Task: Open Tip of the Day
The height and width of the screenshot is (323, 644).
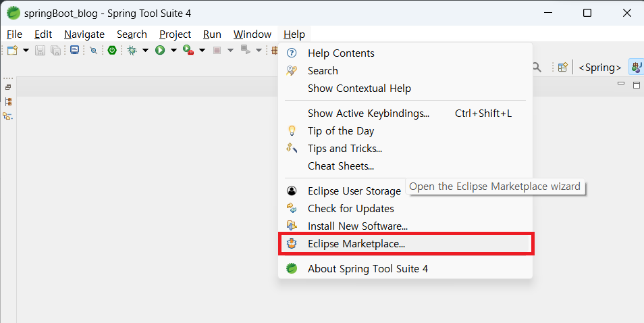Action: point(406,131)
